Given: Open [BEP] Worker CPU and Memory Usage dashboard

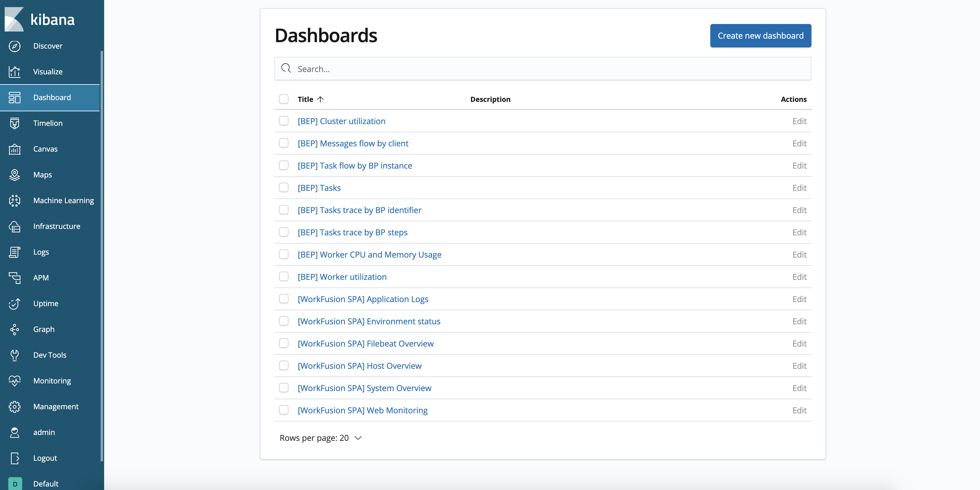Looking at the screenshot, I should click(369, 255).
